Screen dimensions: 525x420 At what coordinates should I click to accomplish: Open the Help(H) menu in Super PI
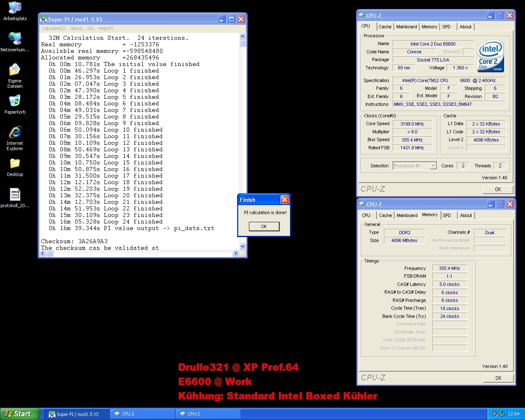(106, 28)
